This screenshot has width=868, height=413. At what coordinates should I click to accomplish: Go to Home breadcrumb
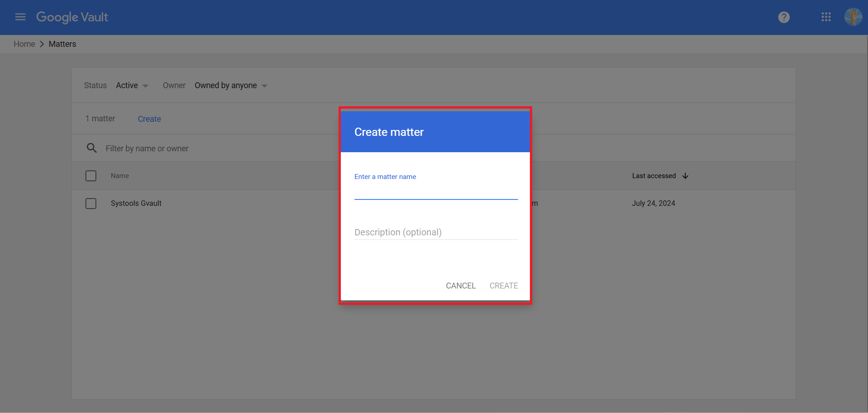click(x=24, y=44)
